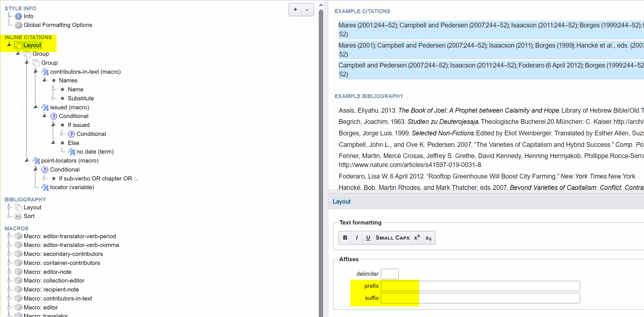Click the plus add-node button
Image resolution: width=644 pixels, height=317 pixels.
[295, 10]
